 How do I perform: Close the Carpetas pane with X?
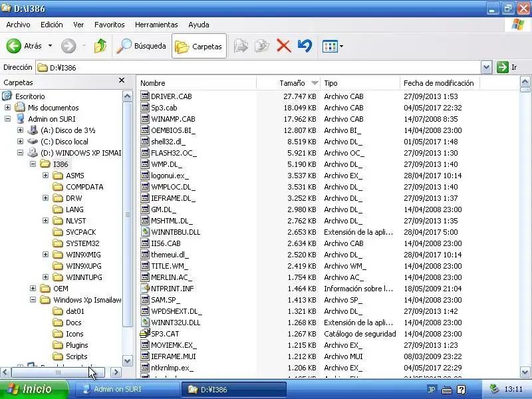122,80
